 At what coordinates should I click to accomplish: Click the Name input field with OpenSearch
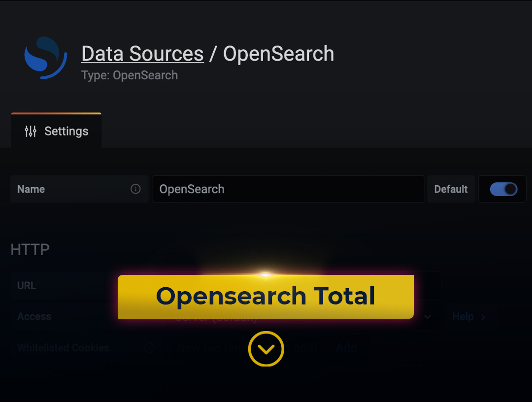coord(288,189)
